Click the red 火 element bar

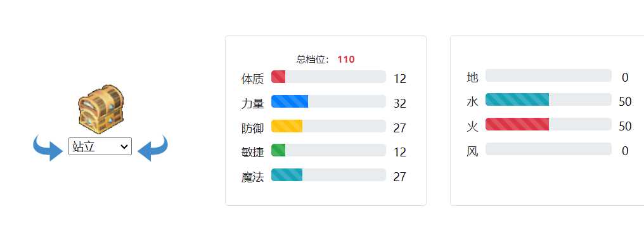[548, 124]
